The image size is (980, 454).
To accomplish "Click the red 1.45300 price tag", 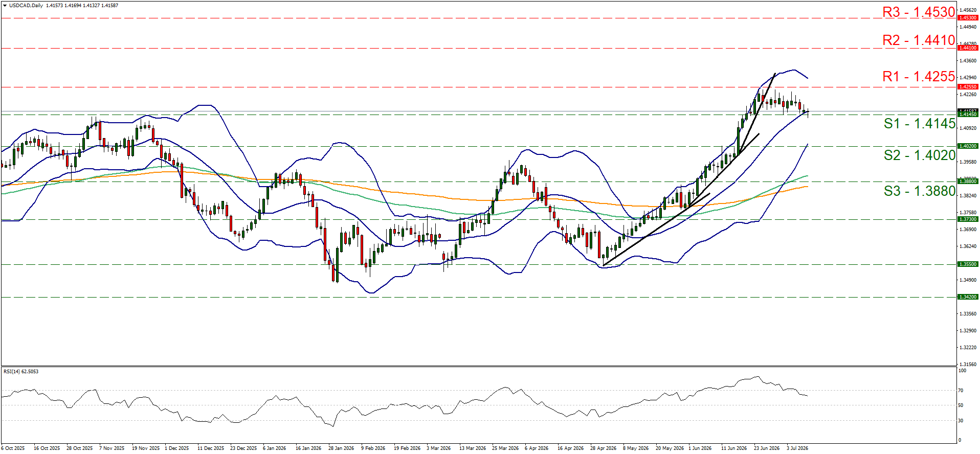I will (968, 18).
